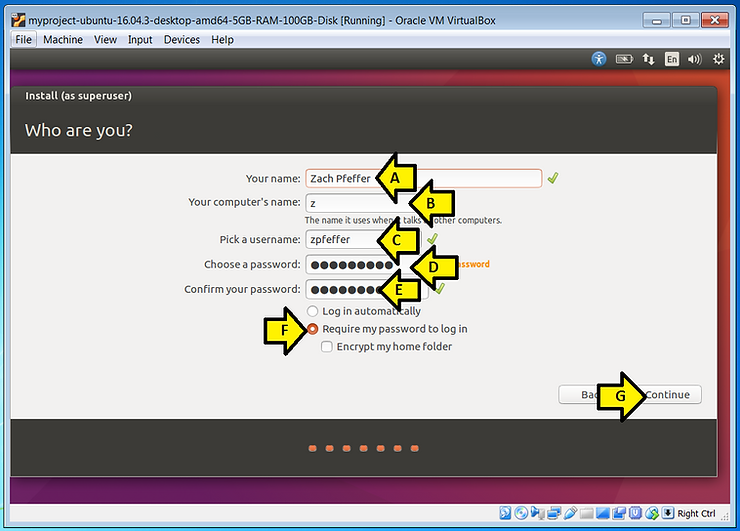Maximize the VirtualBox window
740x531 pixels.
pos(685,20)
